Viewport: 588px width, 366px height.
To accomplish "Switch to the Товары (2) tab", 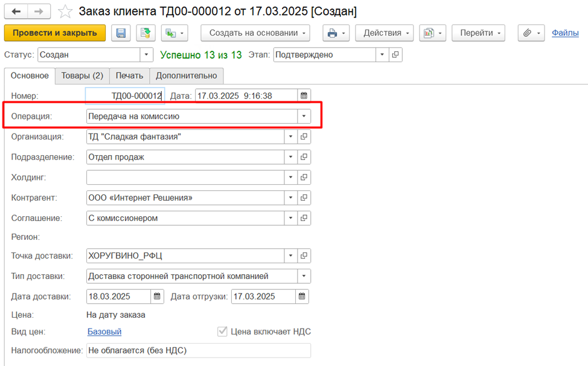I will [x=82, y=75].
